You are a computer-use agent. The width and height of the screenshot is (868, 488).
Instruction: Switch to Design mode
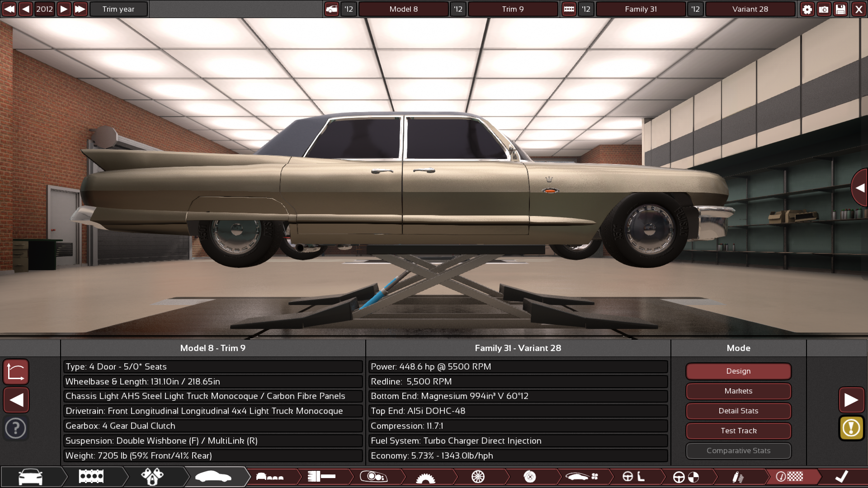(x=738, y=371)
